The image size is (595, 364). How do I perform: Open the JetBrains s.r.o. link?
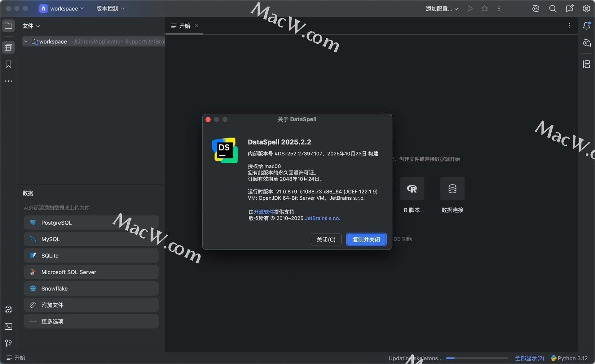[322, 218]
